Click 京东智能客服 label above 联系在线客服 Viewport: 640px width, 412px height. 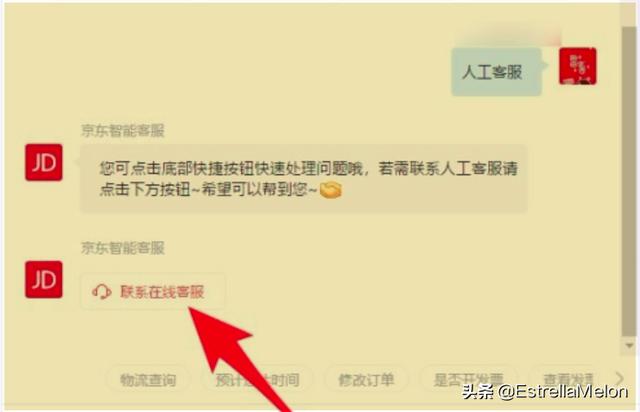pos(122,248)
